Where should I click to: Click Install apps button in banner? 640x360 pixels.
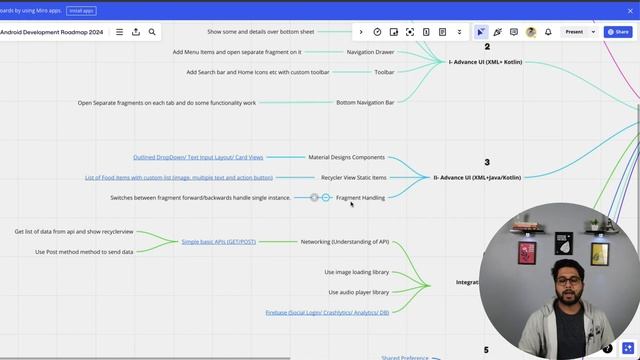(81, 11)
